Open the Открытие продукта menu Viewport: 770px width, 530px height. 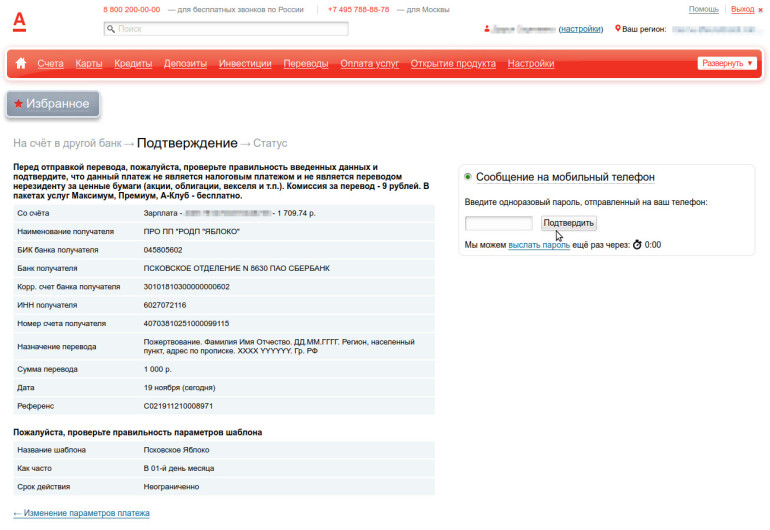click(x=453, y=63)
